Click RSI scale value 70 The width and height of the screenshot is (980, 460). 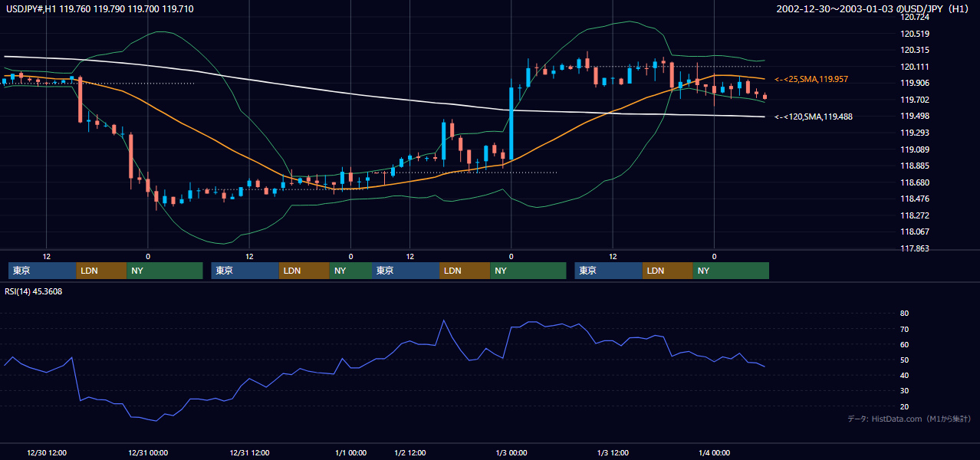point(905,329)
